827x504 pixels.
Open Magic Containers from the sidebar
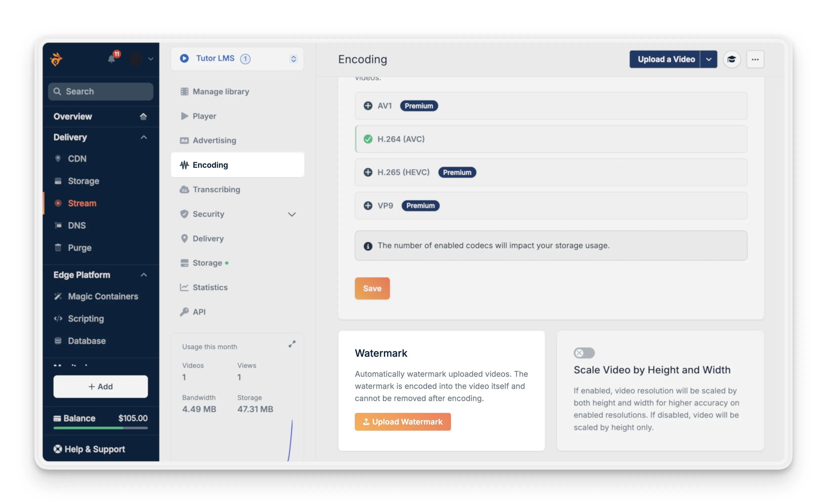pyautogui.click(x=103, y=296)
